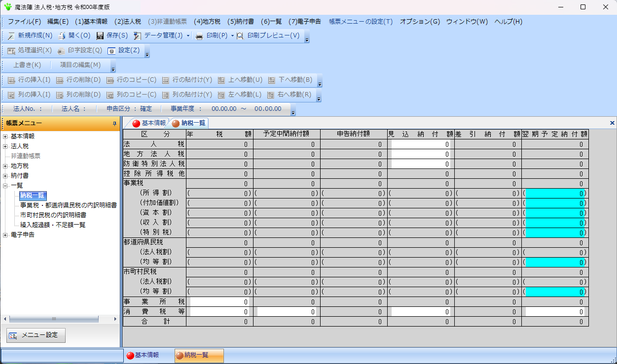Open the オプション(G) menu
Screen dimensions: 617x364
(420, 22)
